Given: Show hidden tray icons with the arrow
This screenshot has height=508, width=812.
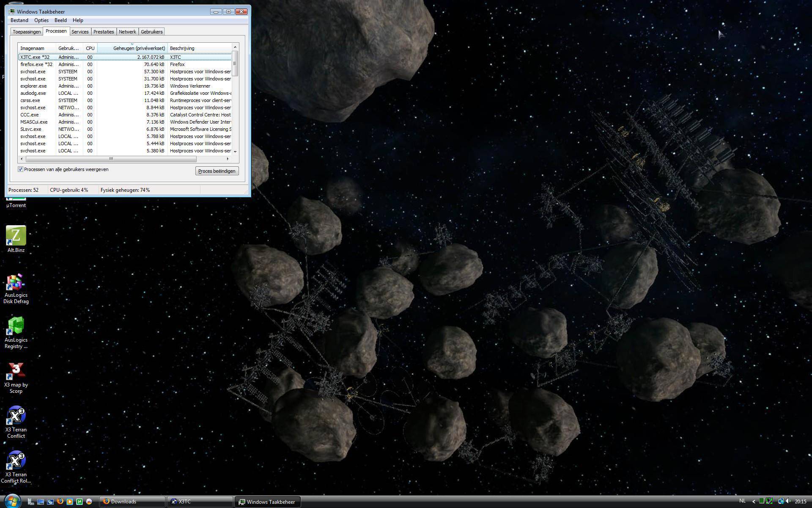Looking at the screenshot, I should click(x=754, y=501).
